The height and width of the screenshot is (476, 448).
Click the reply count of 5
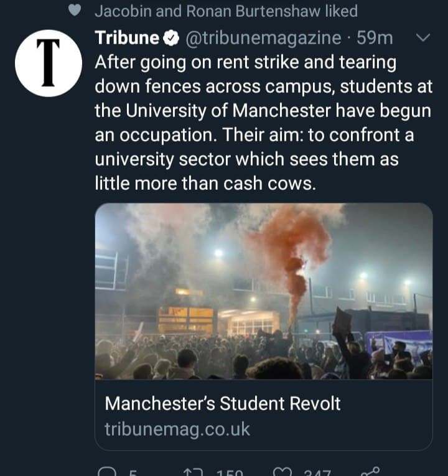(x=133, y=473)
